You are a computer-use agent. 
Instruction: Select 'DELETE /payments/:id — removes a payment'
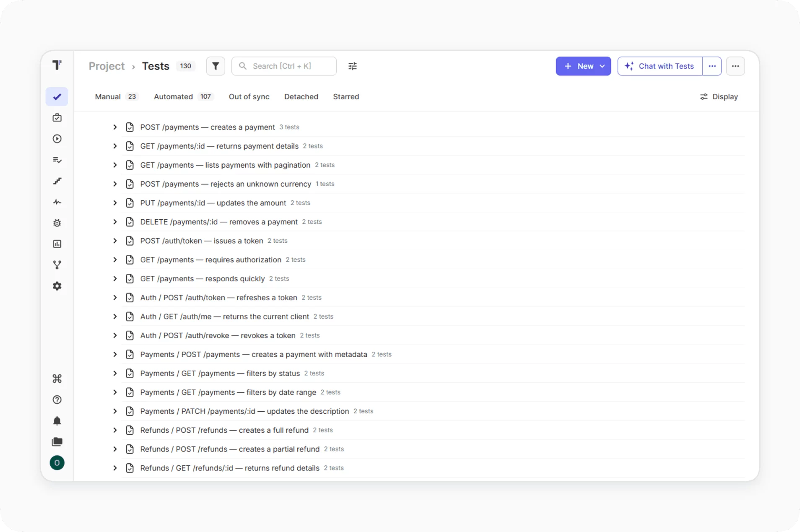coord(219,222)
